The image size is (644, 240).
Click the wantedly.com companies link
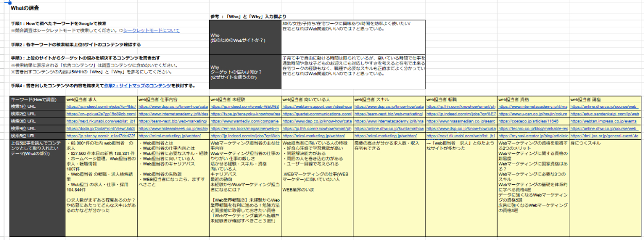click(x=245, y=121)
